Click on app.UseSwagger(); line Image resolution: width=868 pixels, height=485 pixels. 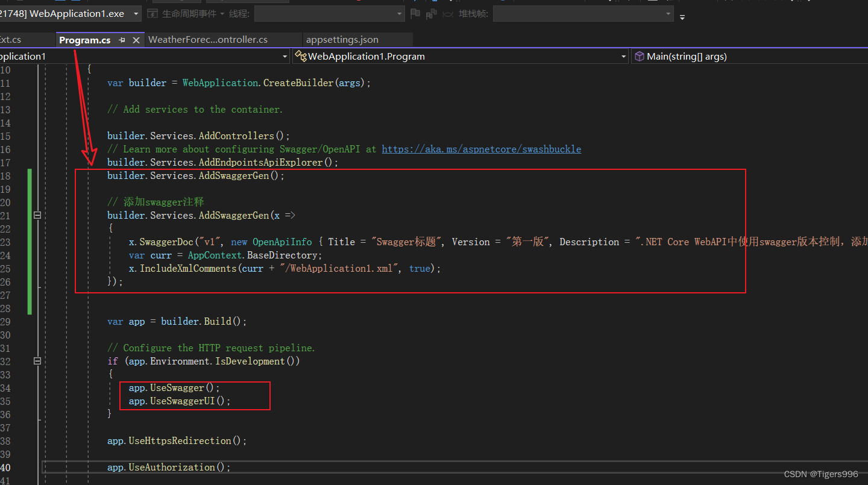coord(175,387)
